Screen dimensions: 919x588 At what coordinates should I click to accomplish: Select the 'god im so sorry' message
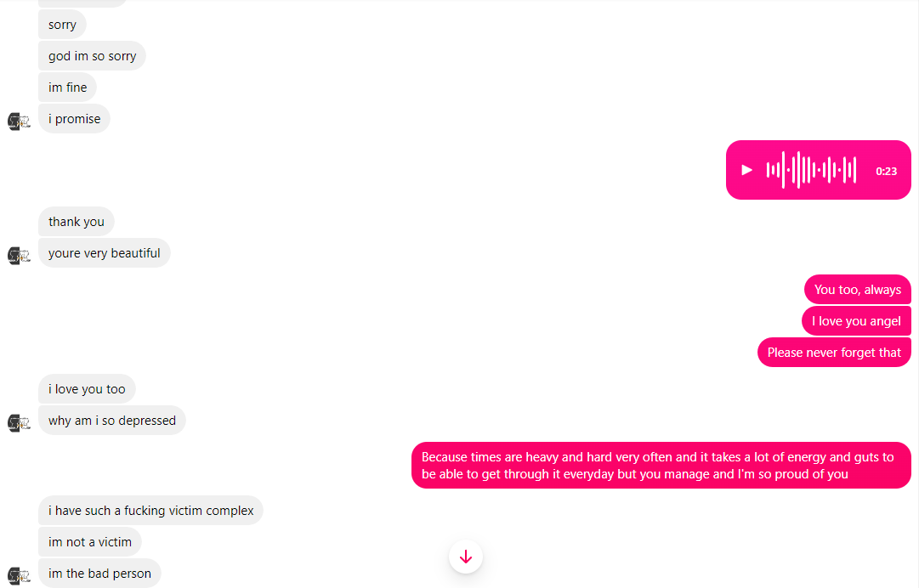(92, 55)
